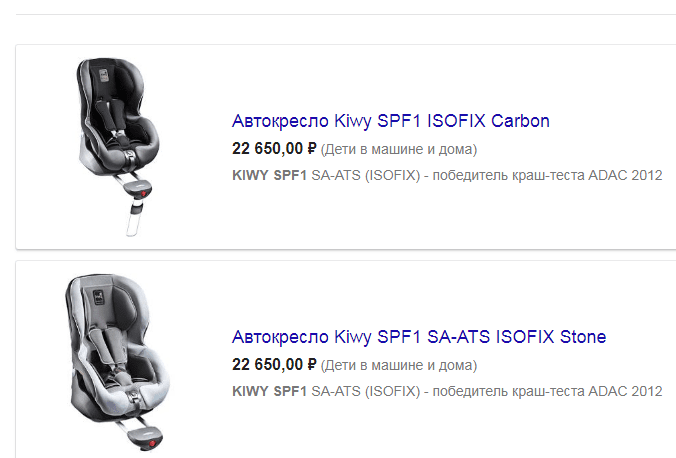This screenshot has height=458, width=676.
Task: Open the Автокресло Kiwy SPF1 ISOFIX Carbon link
Action: 390,122
